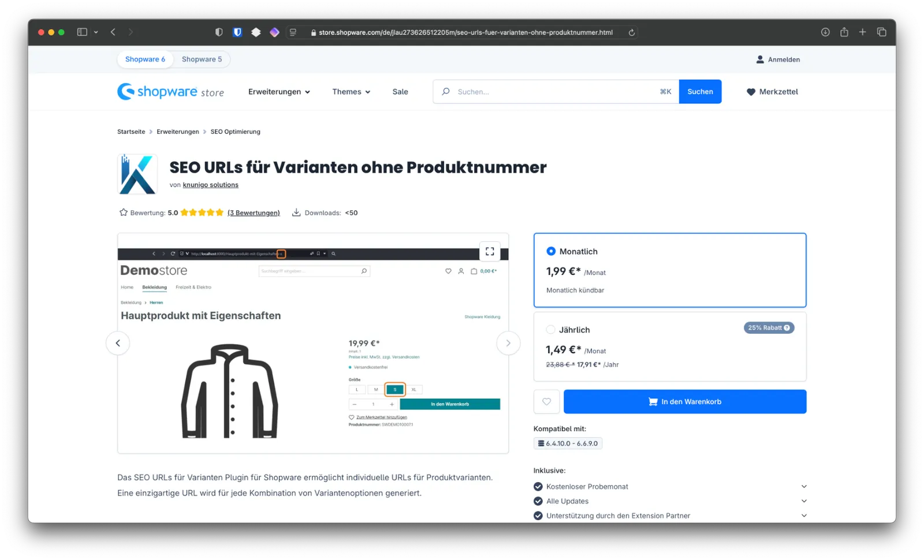Select the Monatlich pricing option
924x560 pixels.
pyautogui.click(x=552, y=251)
